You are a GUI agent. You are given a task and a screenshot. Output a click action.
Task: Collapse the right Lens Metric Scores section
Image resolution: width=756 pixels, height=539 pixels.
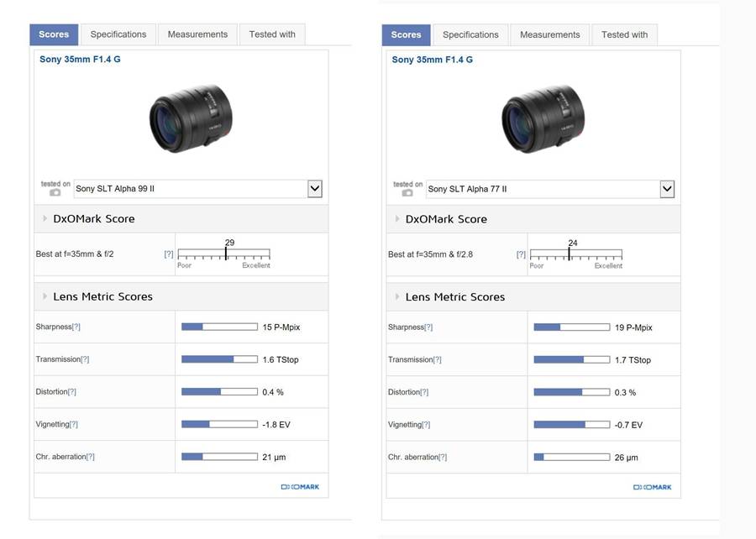pyautogui.click(x=397, y=296)
